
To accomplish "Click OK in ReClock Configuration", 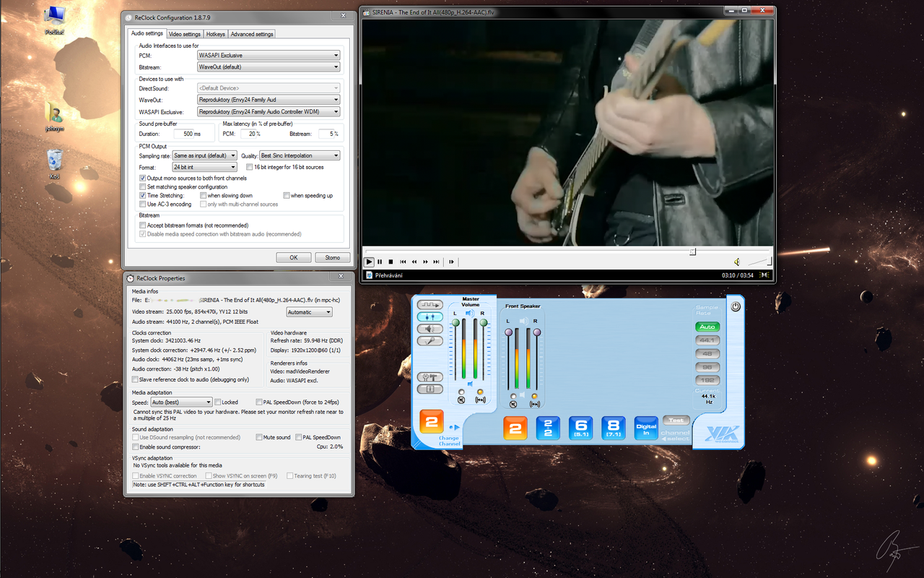I will 294,257.
